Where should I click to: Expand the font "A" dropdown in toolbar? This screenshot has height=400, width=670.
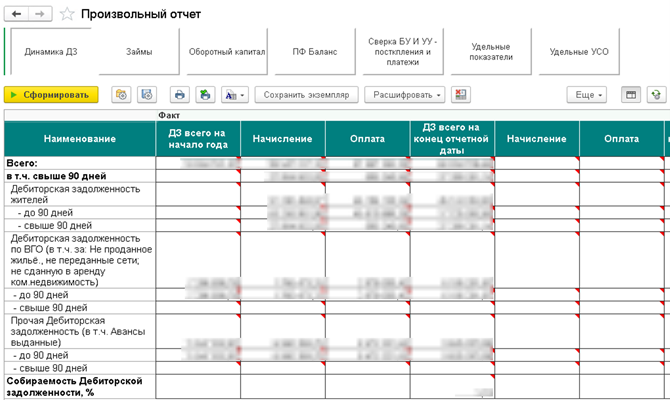[x=235, y=95]
